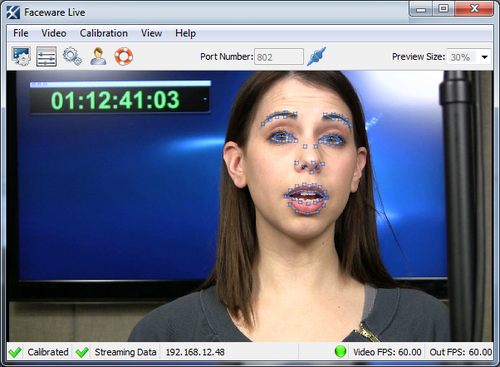
Task: Open the View menu
Action: [x=151, y=33]
